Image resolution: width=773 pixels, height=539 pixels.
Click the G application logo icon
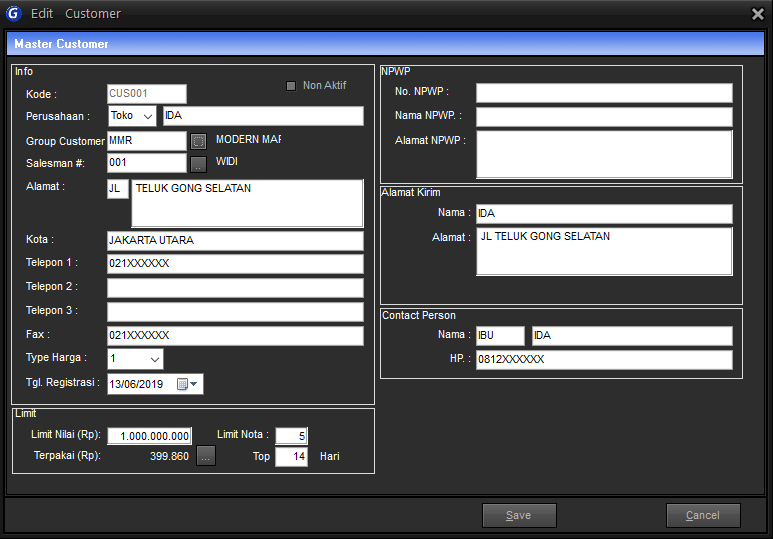tap(13, 13)
